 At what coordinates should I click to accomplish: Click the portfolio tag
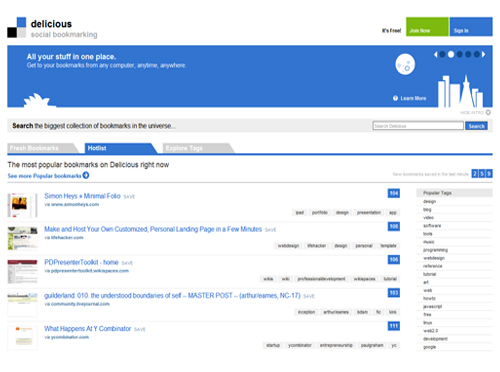coord(320,213)
